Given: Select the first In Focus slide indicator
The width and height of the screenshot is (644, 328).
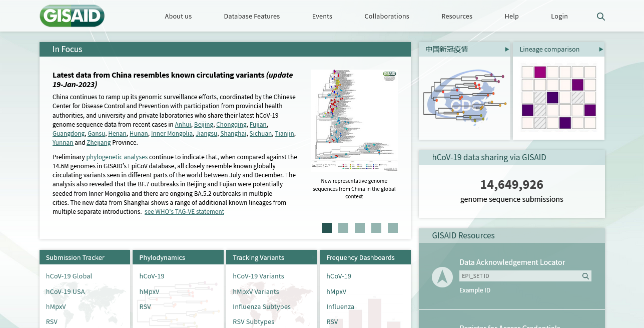Looking at the screenshot, I should (x=327, y=228).
